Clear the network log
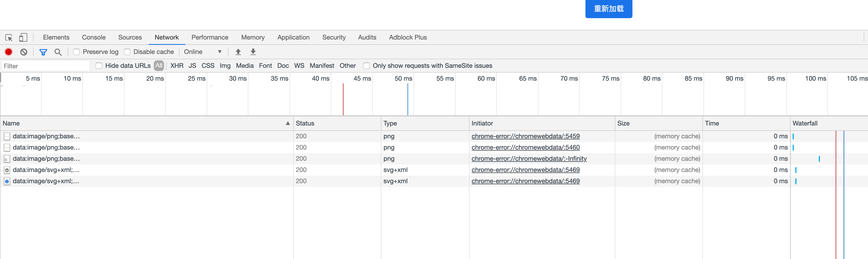The width and height of the screenshot is (868, 259). 24,52
